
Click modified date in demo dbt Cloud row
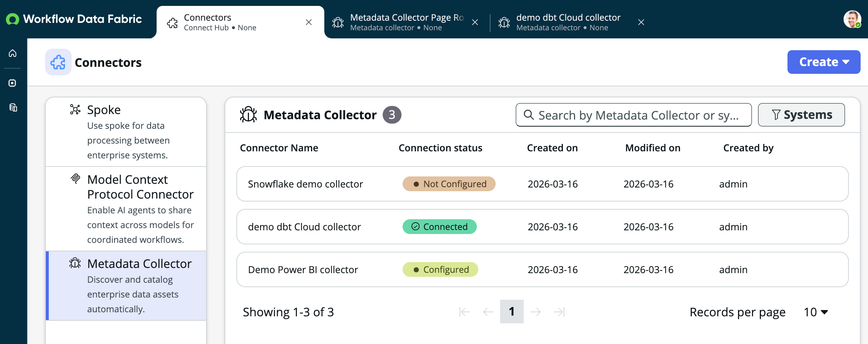coord(648,227)
